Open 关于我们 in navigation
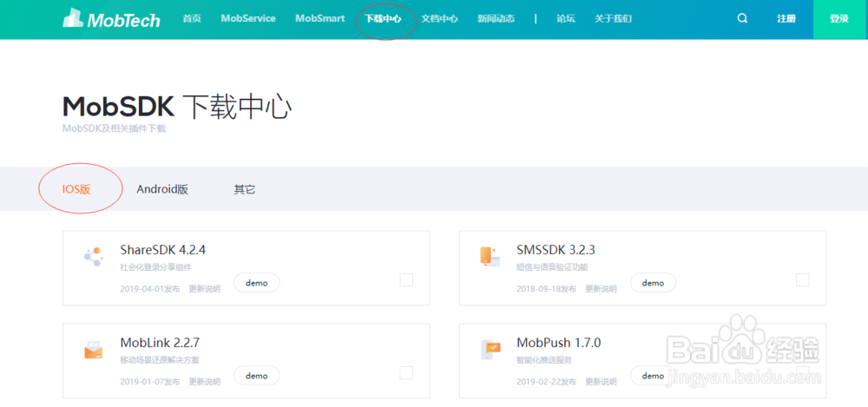Viewport: 868px width, 407px height. tap(614, 18)
